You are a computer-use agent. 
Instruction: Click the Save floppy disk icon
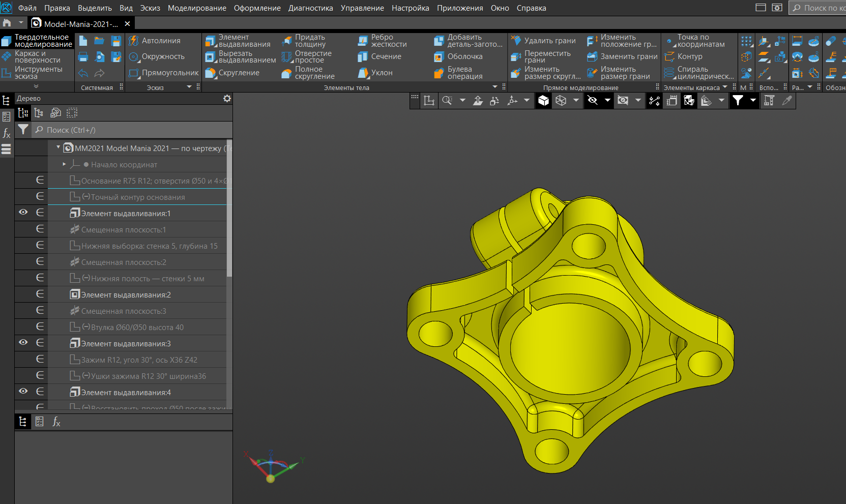[116, 41]
